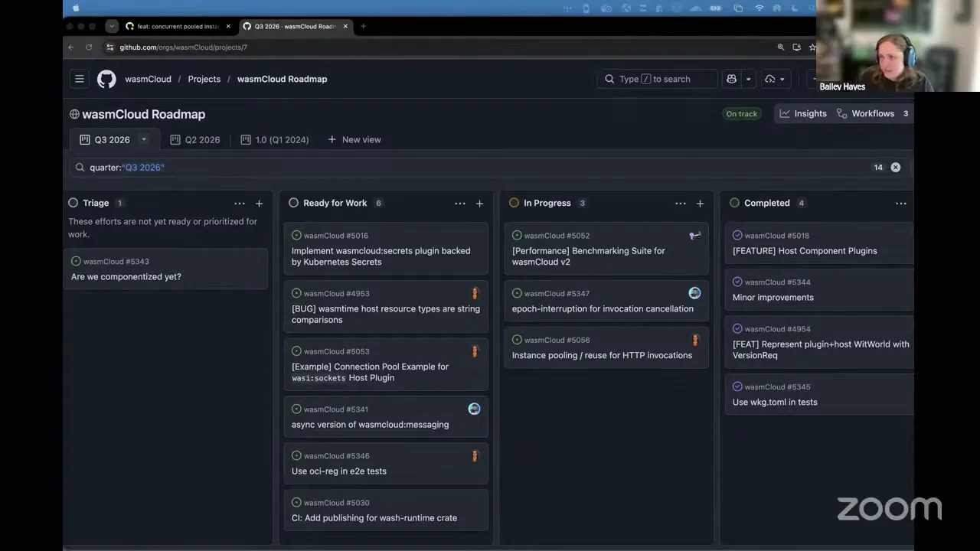This screenshot has height=551, width=980.
Task: Click the assignee avatar on card #5346
Action: pos(475,455)
